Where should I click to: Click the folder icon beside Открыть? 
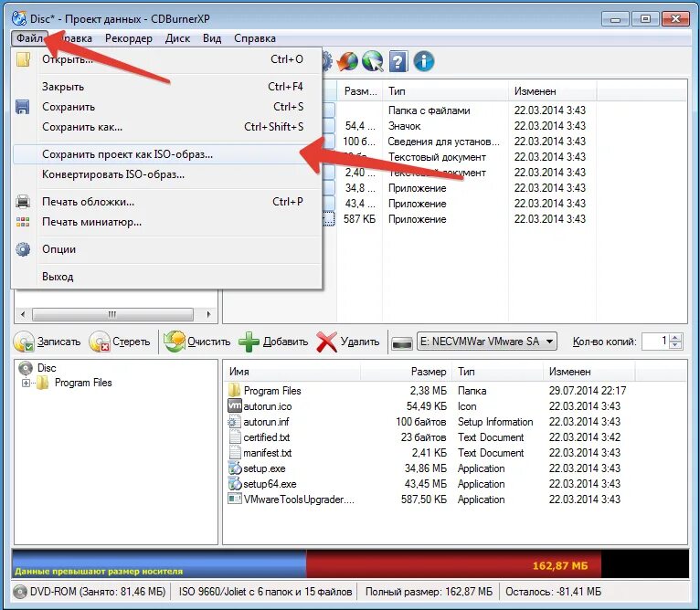coord(23,59)
